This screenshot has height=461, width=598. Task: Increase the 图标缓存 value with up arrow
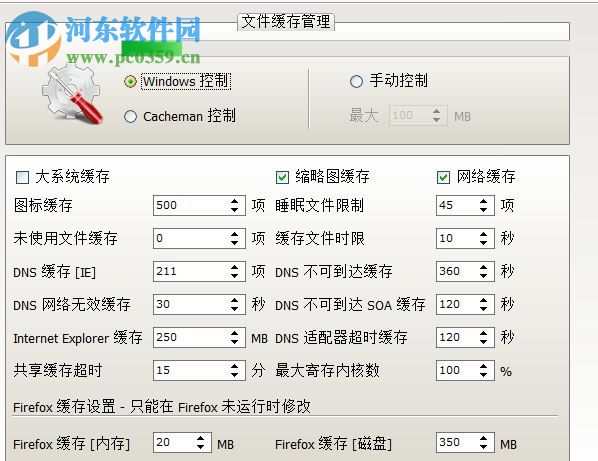[234, 201]
